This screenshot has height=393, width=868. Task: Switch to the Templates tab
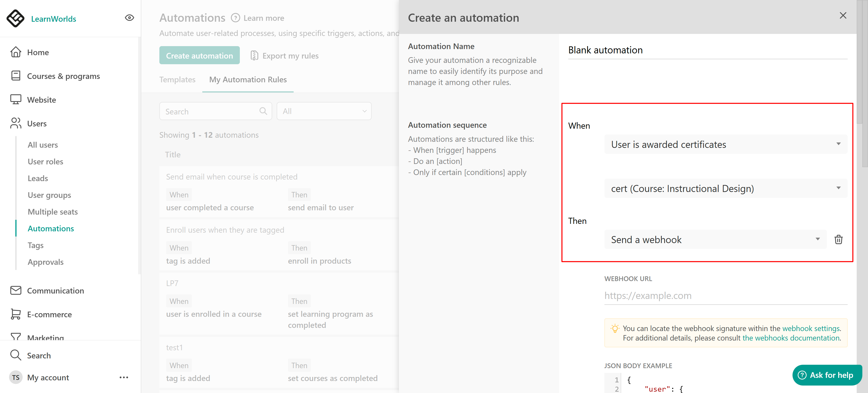177,80
